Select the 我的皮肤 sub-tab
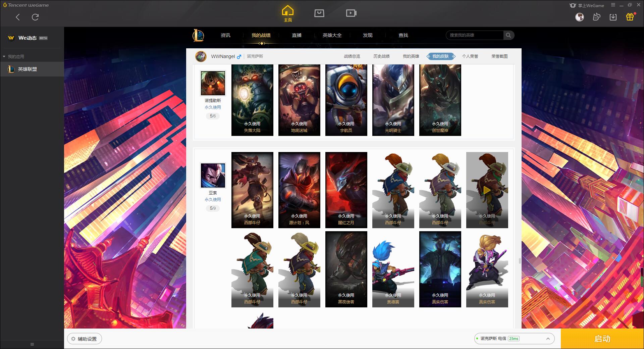 [x=441, y=56]
